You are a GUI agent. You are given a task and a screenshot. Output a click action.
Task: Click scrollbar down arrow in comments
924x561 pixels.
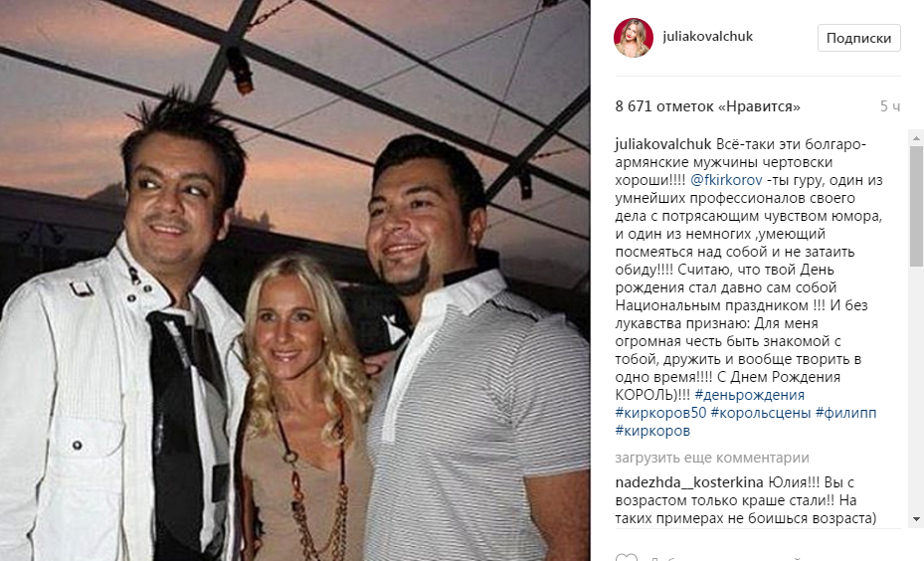(916, 519)
